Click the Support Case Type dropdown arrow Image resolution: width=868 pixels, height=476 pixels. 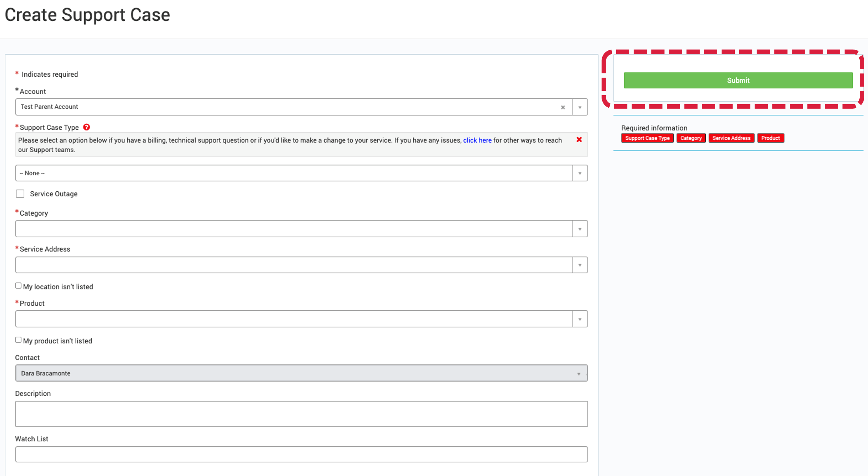point(580,173)
